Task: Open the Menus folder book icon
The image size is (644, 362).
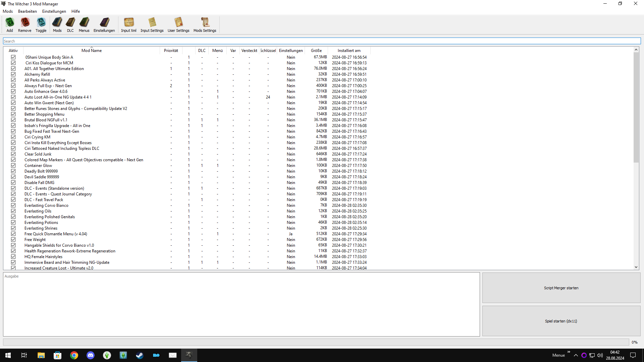Action: [x=84, y=25]
